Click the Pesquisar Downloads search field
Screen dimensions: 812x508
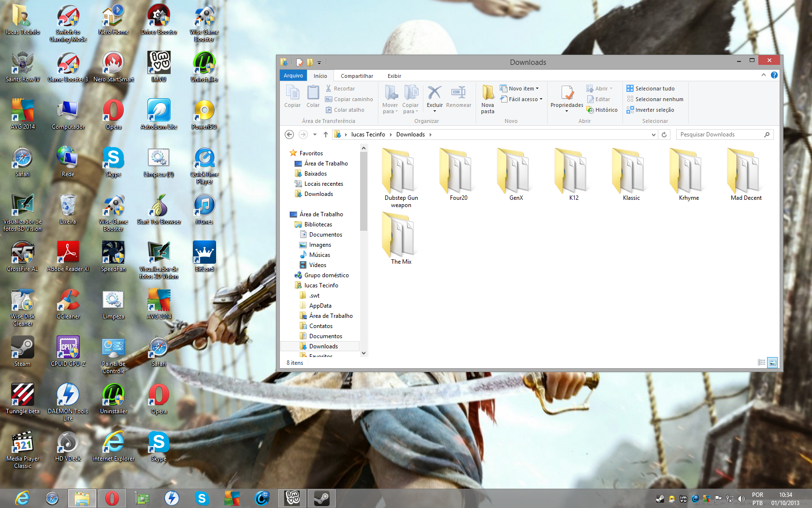click(725, 134)
